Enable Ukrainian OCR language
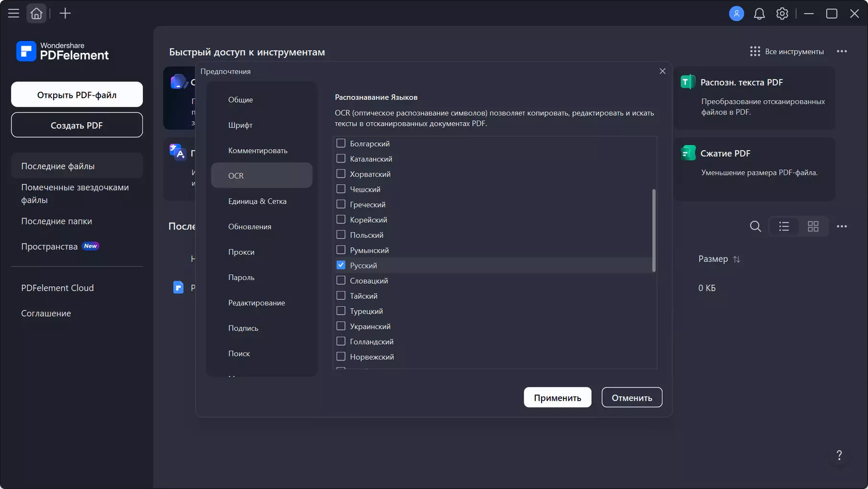The height and width of the screenshot is (489, 868). [341, 326]
